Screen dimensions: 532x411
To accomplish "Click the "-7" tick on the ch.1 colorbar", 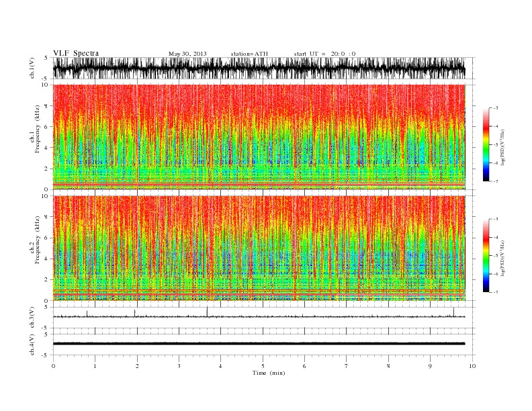I will pos(496,181).
